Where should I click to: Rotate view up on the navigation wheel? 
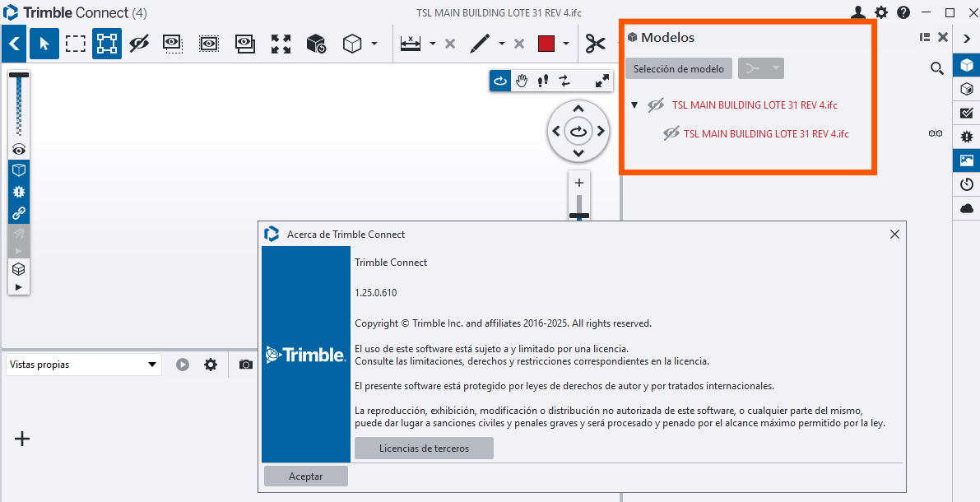(578, 109)
